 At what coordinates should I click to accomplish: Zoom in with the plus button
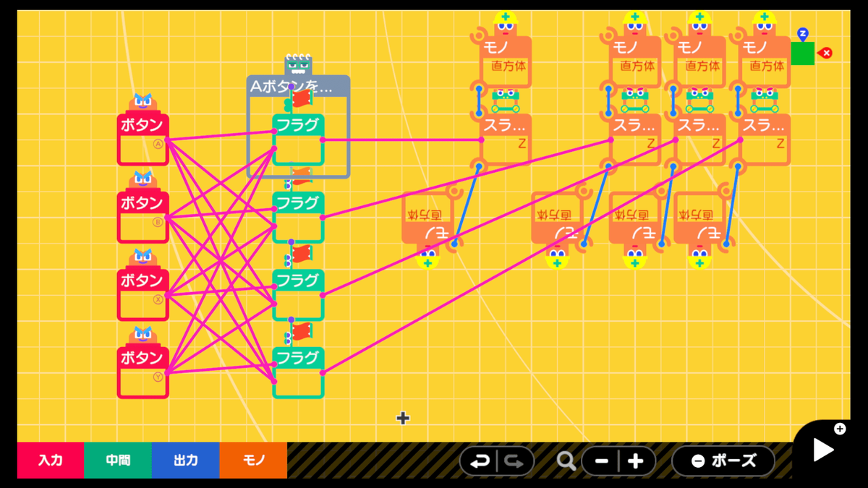(x=636, y=461)
